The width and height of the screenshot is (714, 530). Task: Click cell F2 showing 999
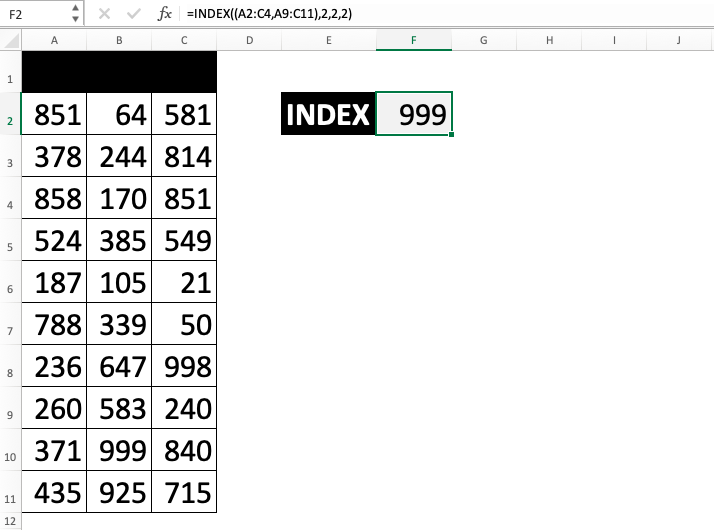[414, 114]
